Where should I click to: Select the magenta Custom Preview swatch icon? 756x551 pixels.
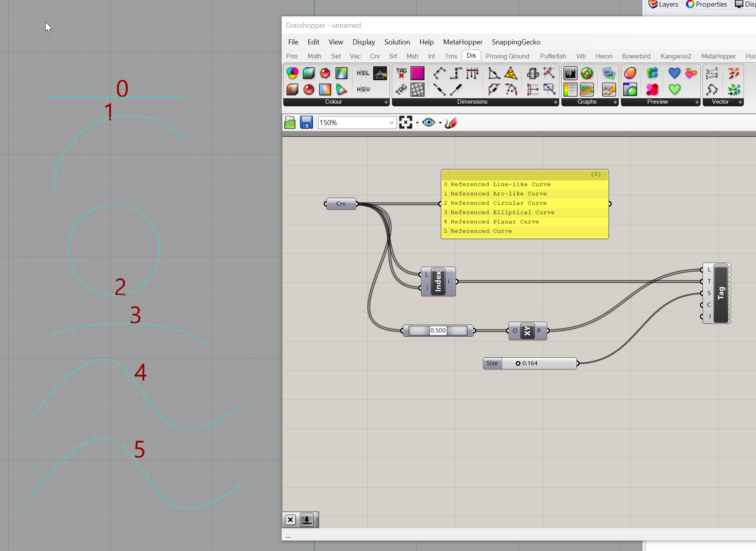[x=417, y=73]
